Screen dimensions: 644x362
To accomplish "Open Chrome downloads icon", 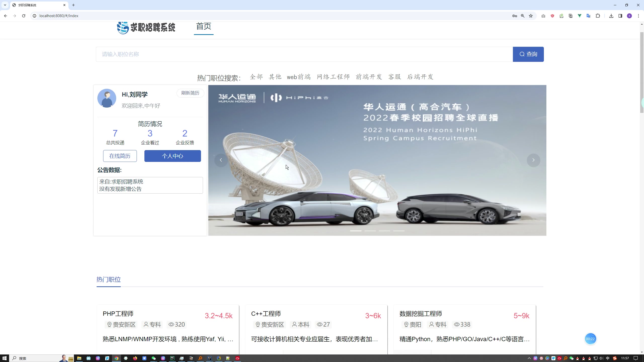I will [x=611, y=16].
